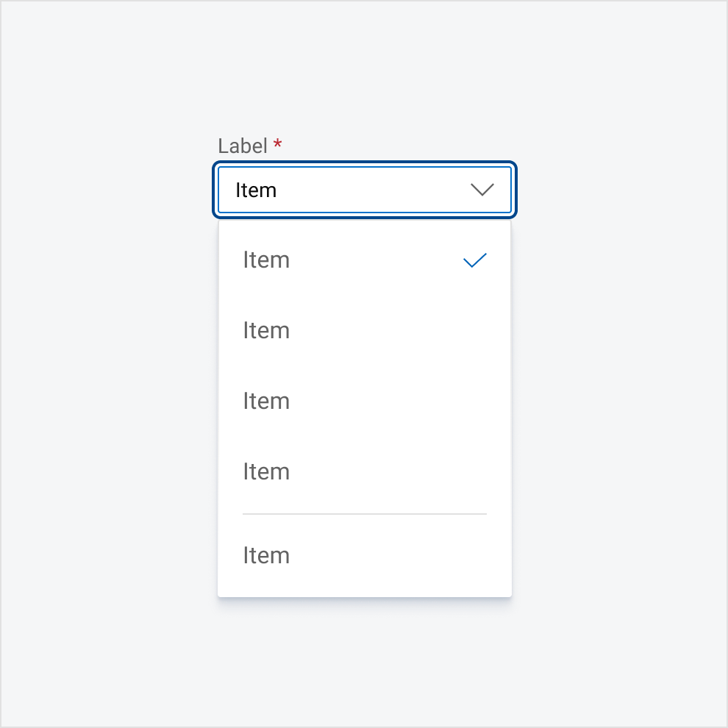Select the currently checked first Item option
This screenshot has width=728, height=728.
[x=266, y=260]
